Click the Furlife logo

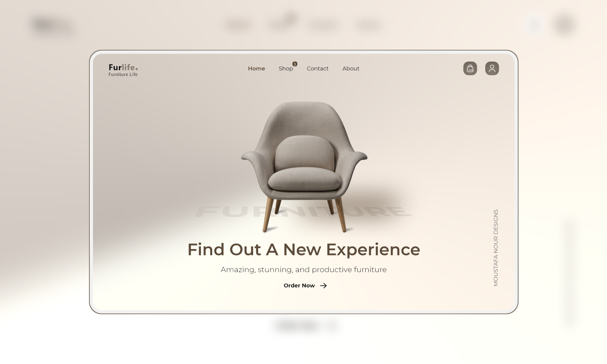123,70
